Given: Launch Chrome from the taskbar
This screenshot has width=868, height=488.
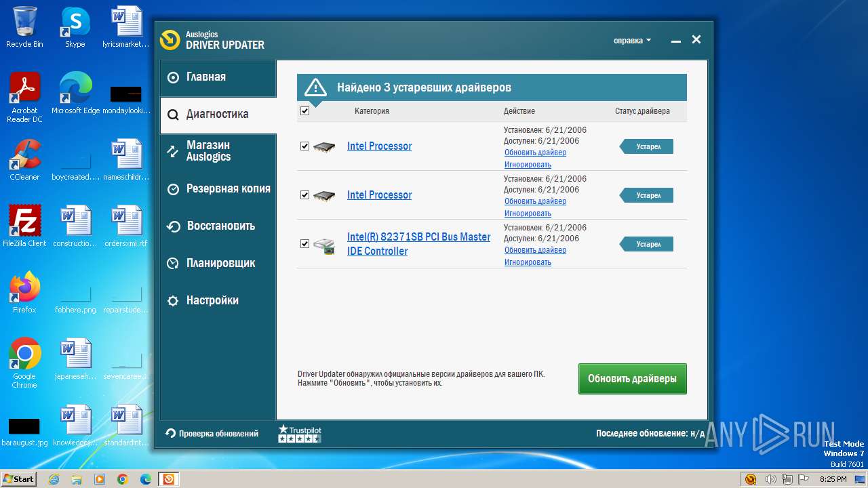Looking at the screenshot, I should (x=123, y=479).
